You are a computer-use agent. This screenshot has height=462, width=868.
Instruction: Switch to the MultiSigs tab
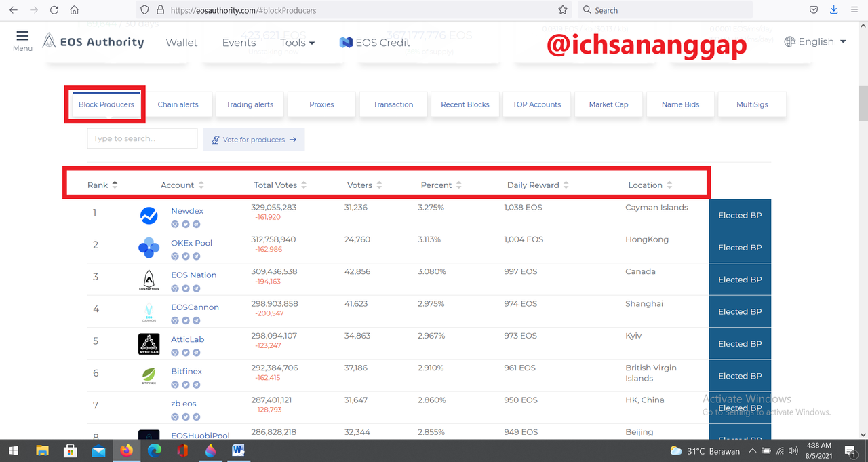coord(752,104)
